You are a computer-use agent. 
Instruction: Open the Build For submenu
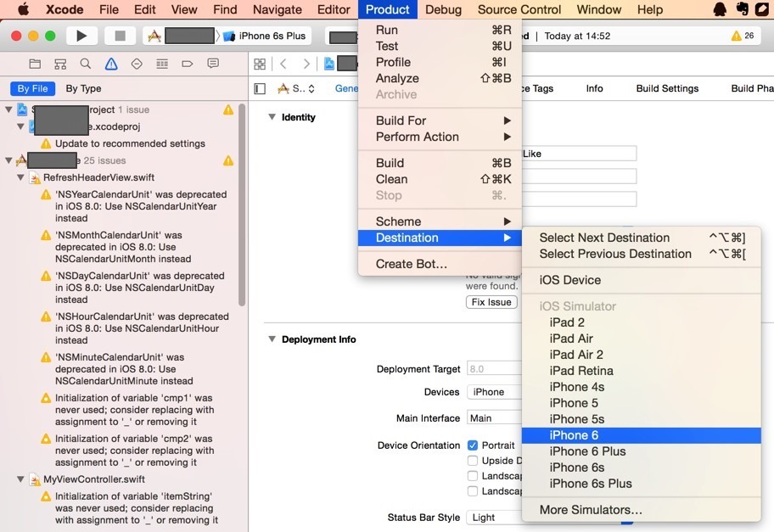click(x=440, y=120)
